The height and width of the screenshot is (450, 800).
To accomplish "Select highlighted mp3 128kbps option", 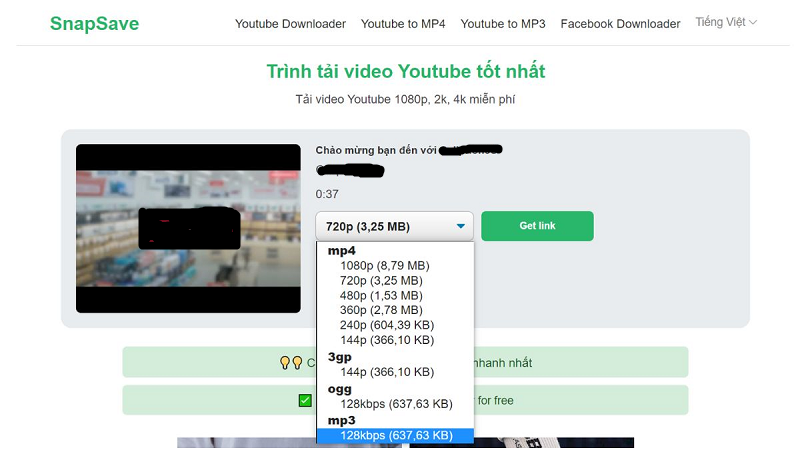I will (x=396, y=435).
